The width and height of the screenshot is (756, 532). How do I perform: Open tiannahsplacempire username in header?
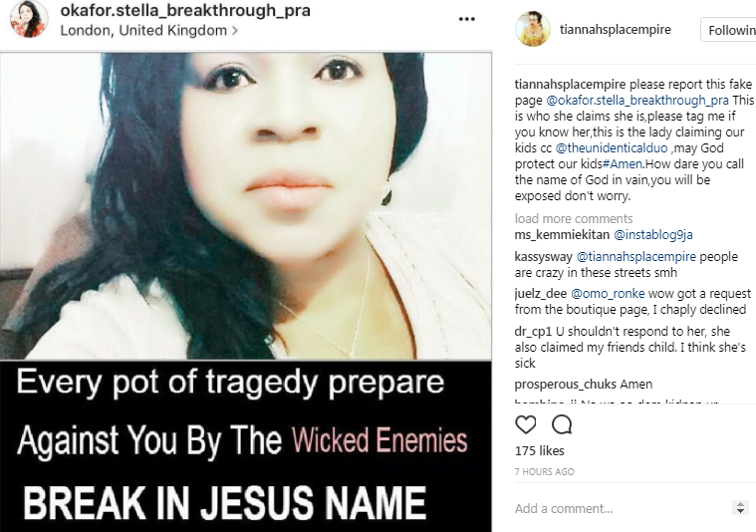point(616,30)
